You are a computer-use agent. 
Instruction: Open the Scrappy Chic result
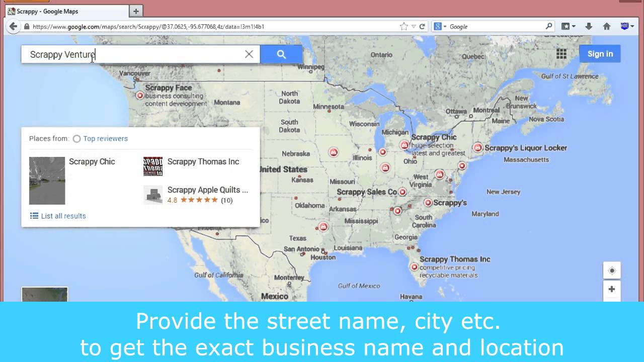92,161
